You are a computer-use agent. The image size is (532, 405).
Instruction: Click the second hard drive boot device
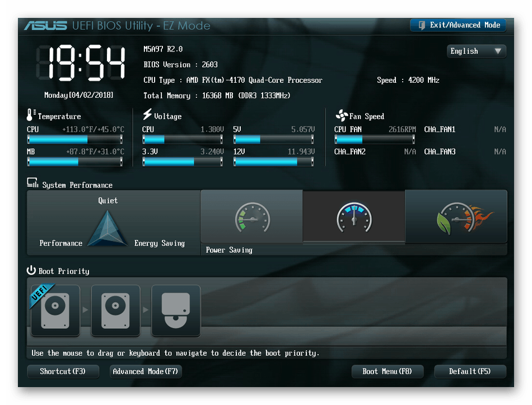115,310
